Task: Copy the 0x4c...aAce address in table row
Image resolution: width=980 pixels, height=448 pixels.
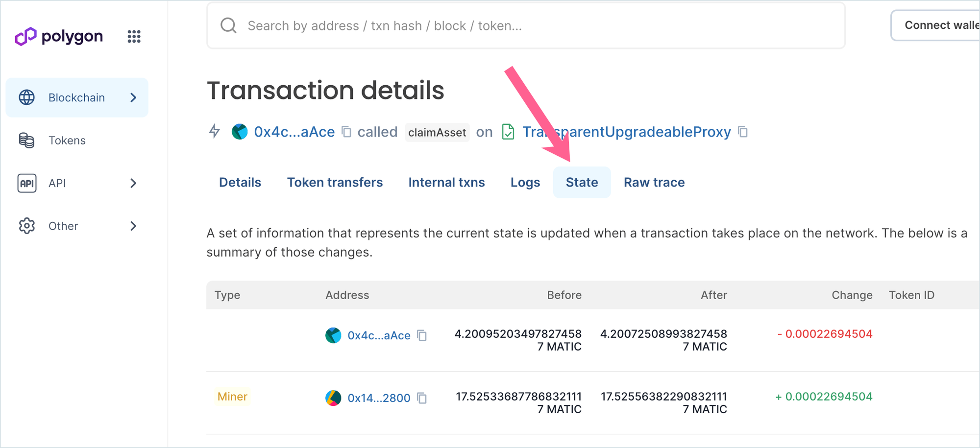Action: [422, 335]
